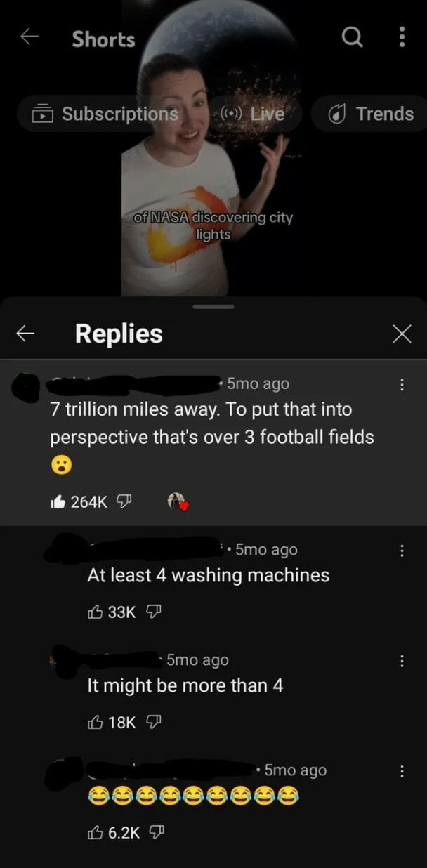Like the 264K football fields comment
Viewport: 427px width, 868px height.
pyautogui.click(x=58, y=501)
